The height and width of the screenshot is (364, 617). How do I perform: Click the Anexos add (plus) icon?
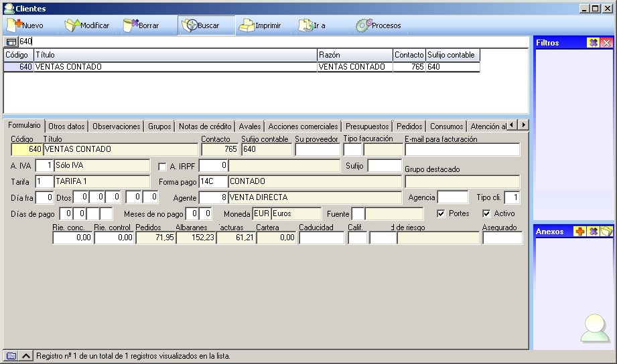click(x=579, y=231)
